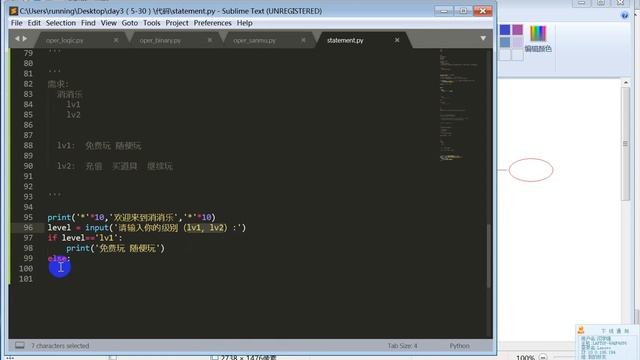Switch to the oper_logic.py tab
This screenshot has height=360, width=640.
coord(64,40)
